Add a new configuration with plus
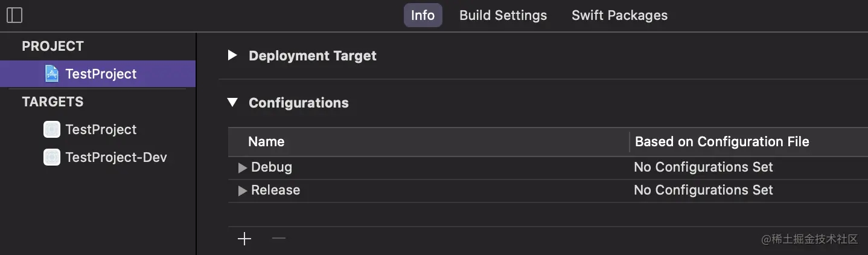 (244, 239)
